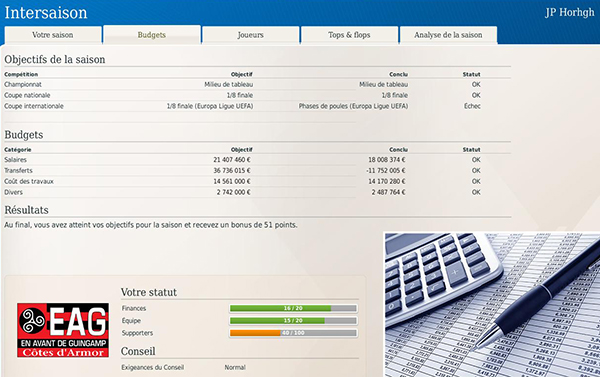Image resolution: width=600 pixels, height=377 pixels.
Task: Go to Analyse de la saison tab
Action: pyautogui.click(x=448, y=35)
